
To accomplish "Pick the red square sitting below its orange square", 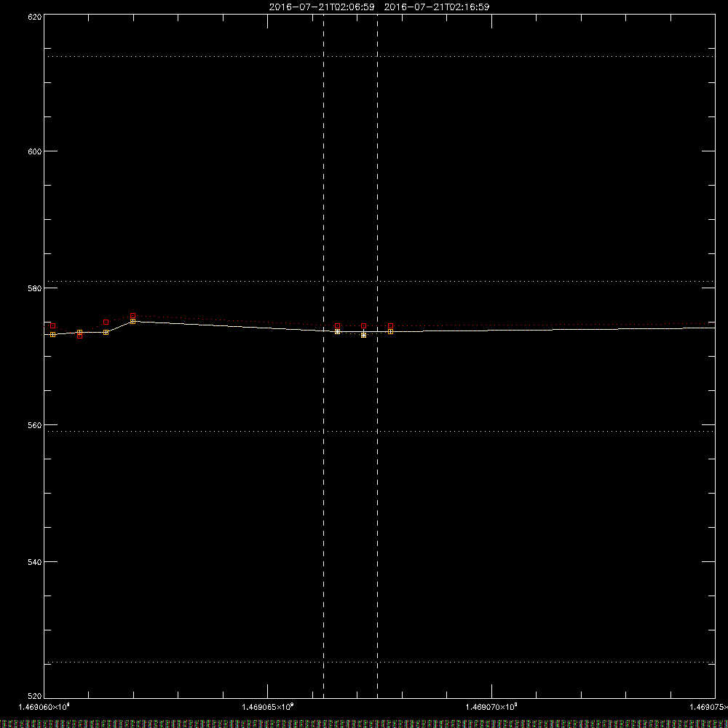I will tap(80, 336).
